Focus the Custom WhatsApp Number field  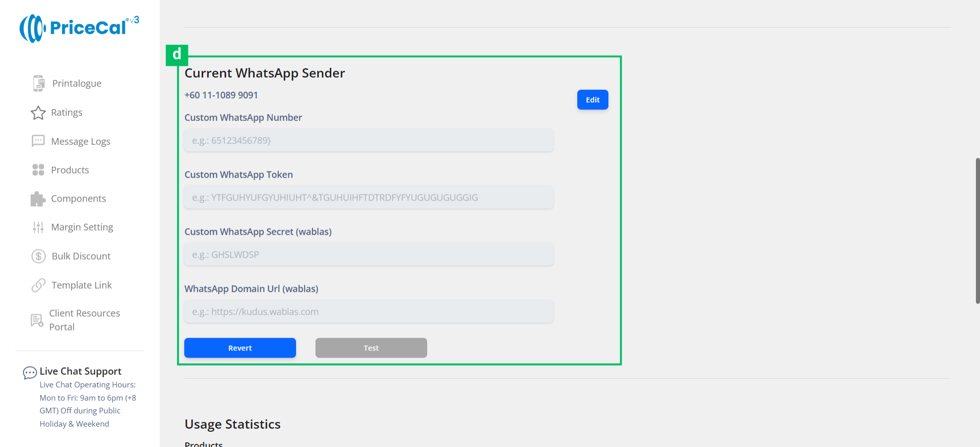[x=369, y=140]
